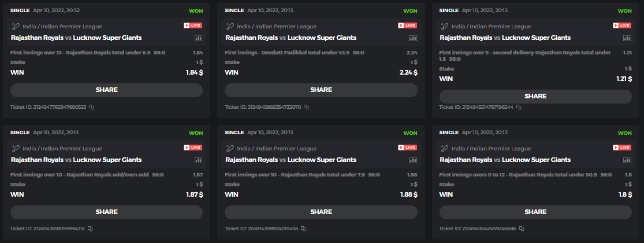This screenshot has width=644, height=243.
Task: Copy ticket ID ending in 733070
Action: [x=306, y=107]
